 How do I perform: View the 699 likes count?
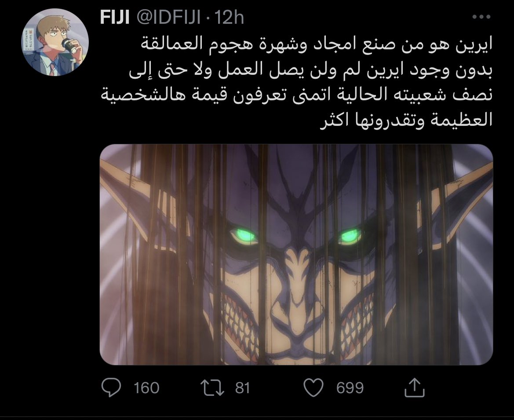tap(350, 387)
